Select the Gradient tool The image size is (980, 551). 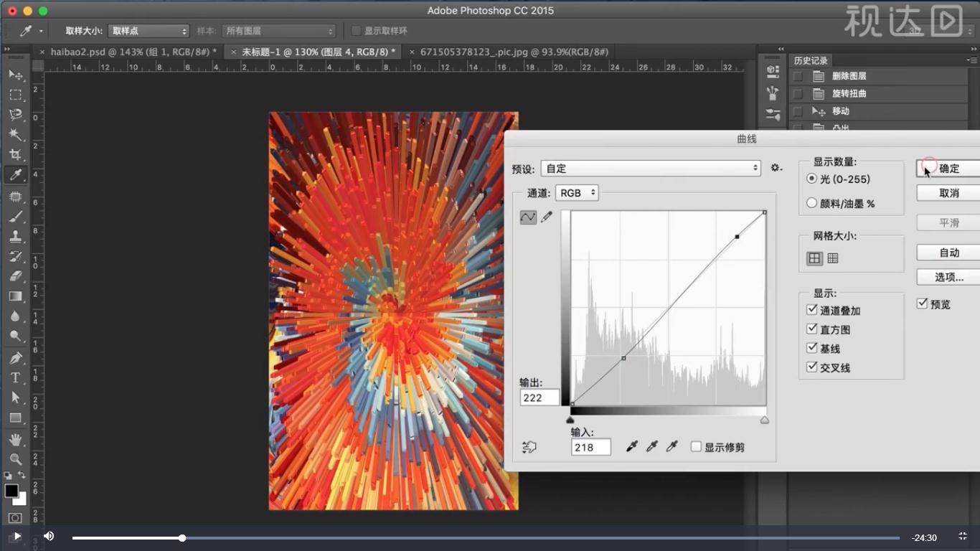[x=15, y=296]
